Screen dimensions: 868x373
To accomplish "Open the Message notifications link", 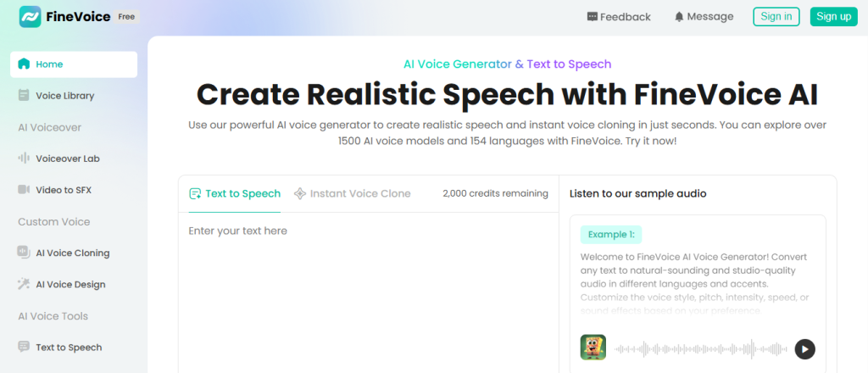I will pyautogui.click(x=704, y=17).
